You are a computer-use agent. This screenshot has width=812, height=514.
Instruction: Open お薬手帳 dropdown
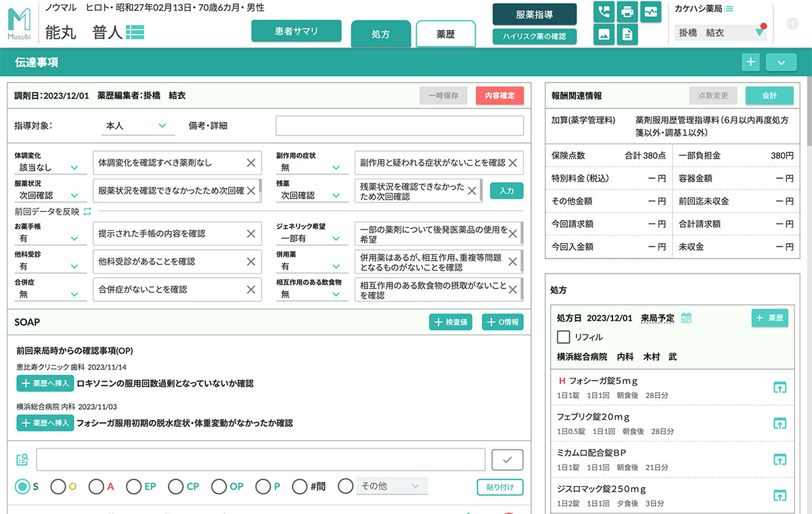tap(50, 238)
